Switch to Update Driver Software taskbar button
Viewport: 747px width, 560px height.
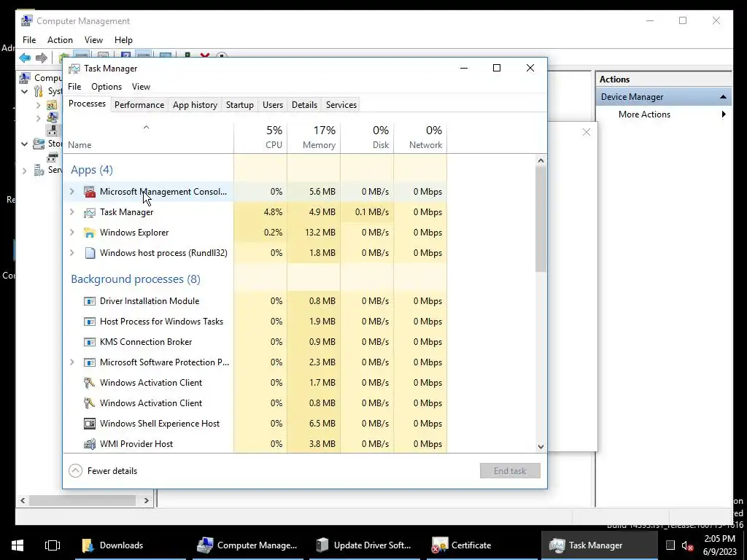365,545
